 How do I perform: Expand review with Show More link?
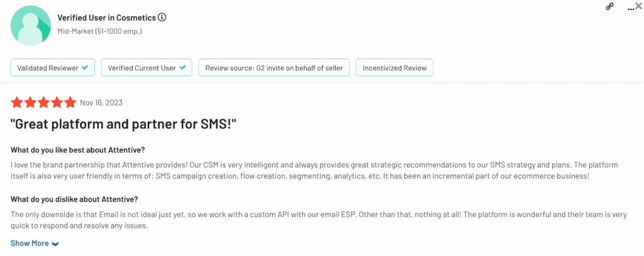(x=30, y=243)
